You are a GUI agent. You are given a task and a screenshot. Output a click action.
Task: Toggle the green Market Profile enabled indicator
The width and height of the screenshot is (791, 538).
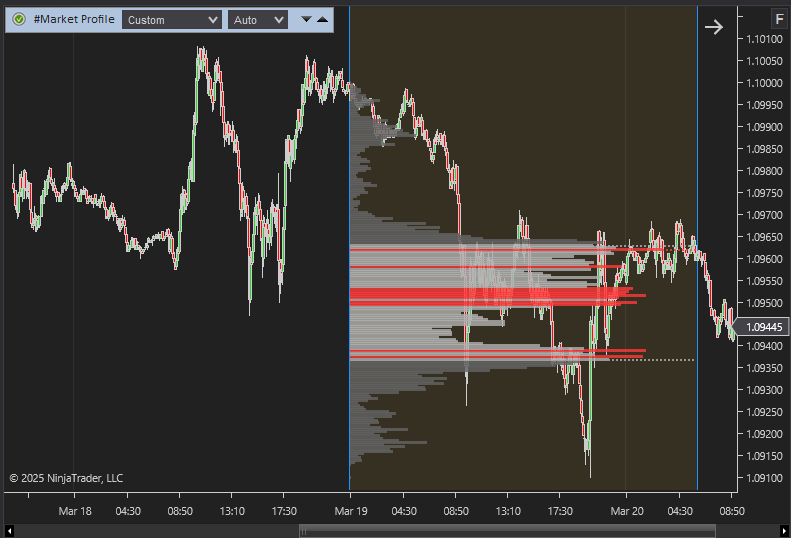[18, 19]
